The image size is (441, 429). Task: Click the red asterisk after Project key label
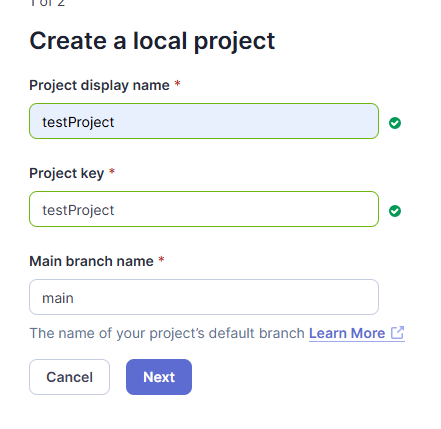[x=112, y=171]
